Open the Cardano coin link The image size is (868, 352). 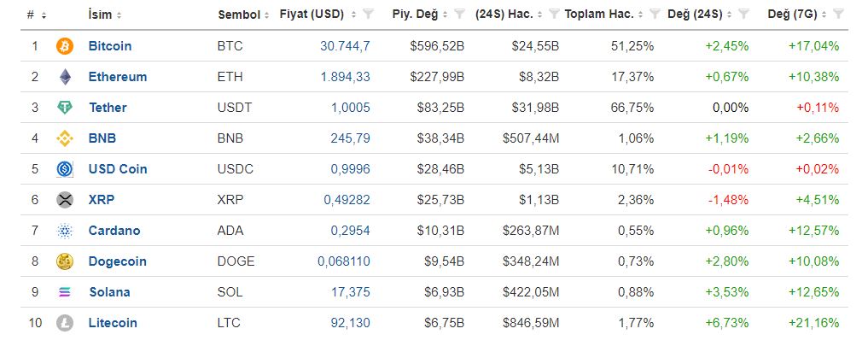114,231
